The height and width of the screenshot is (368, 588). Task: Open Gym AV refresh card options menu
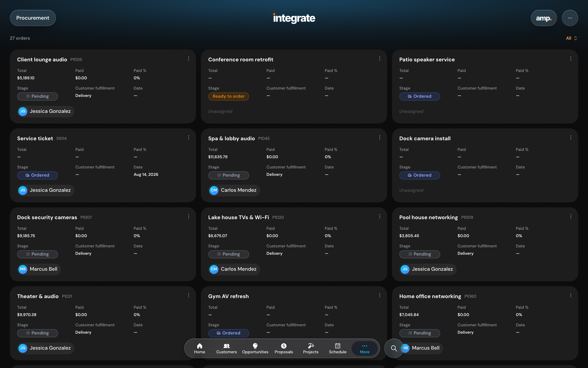[380, 295]
